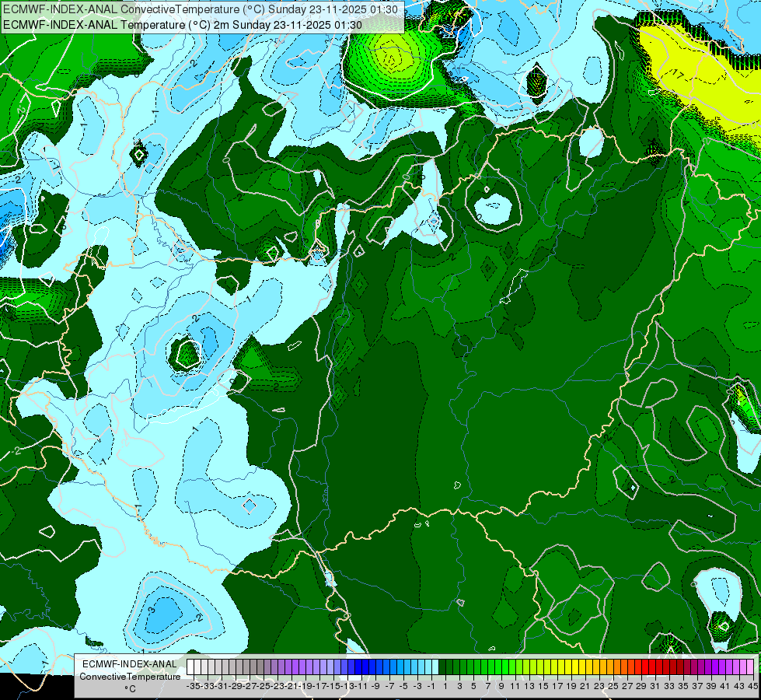Click the 3 contour label in the blue cold pocket
The height and width of the screenshot is (700, 761).
pyautogui.click(x=151, y=610)
